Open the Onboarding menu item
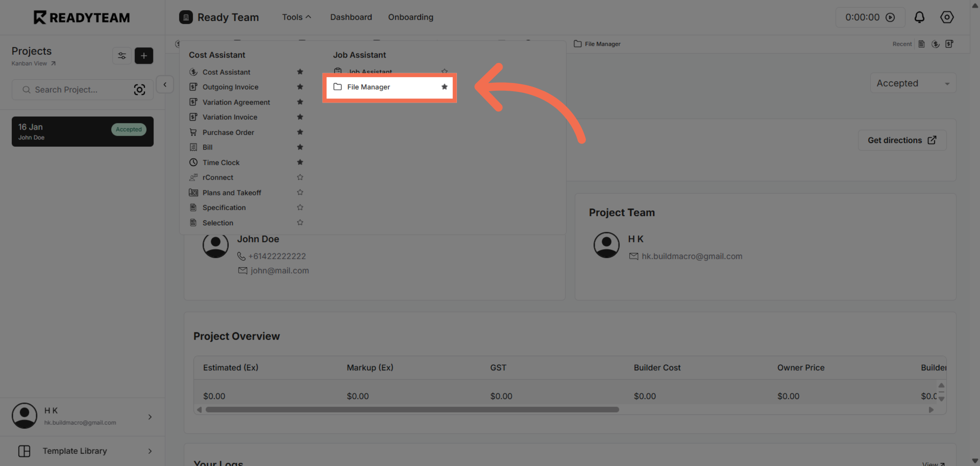The width and height of the screenshot is (980, 466). pos(410,17)
